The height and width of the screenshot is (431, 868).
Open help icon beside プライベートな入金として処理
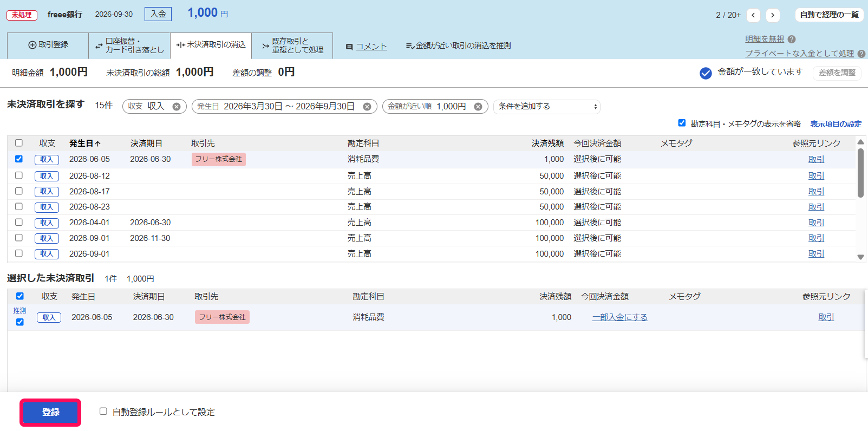862,54
